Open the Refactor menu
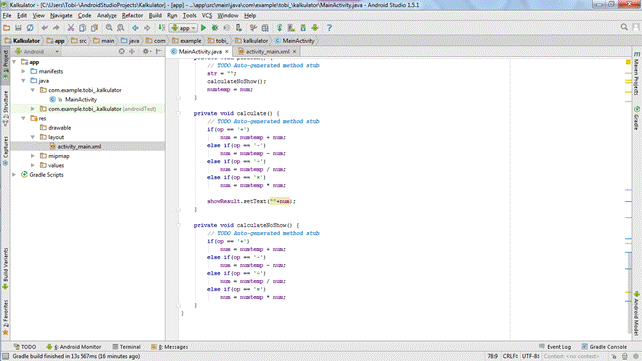This screenshot has width=642, height=361. pos(132,16)
